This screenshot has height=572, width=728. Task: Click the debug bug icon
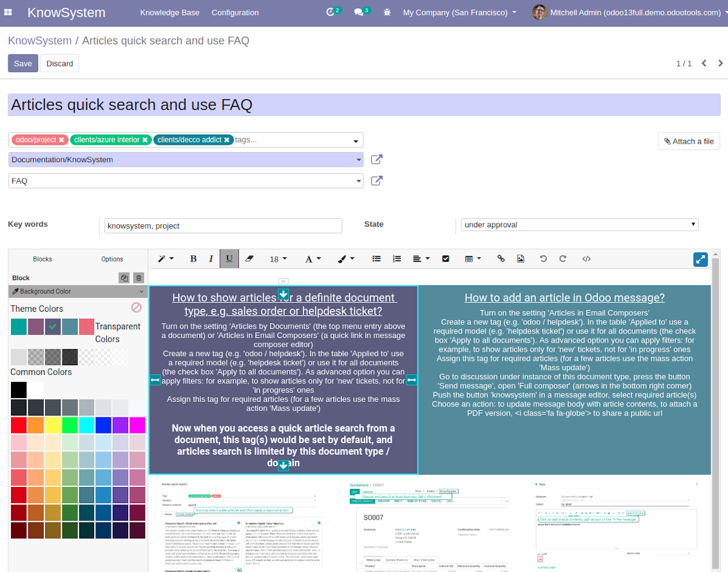[x=387, y=12]
